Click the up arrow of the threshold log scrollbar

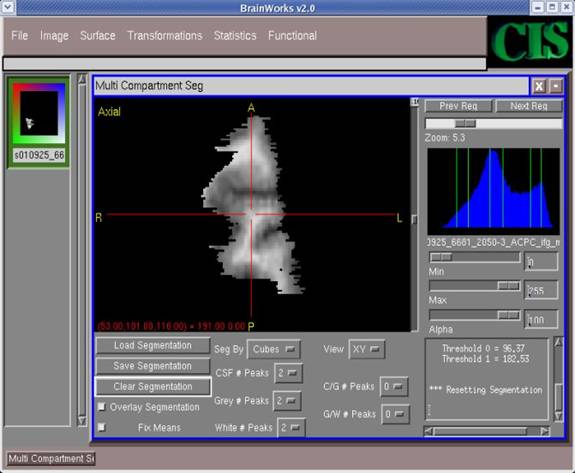coord(558,342)
